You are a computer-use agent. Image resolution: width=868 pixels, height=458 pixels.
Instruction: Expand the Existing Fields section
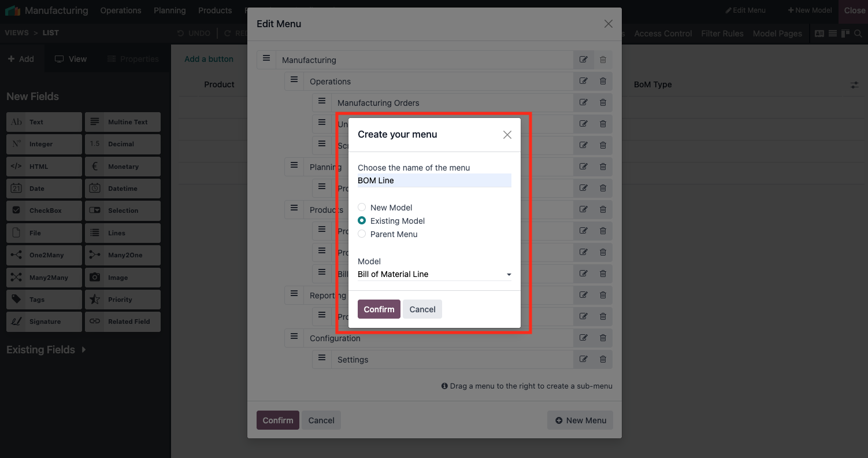coord(46,350)
